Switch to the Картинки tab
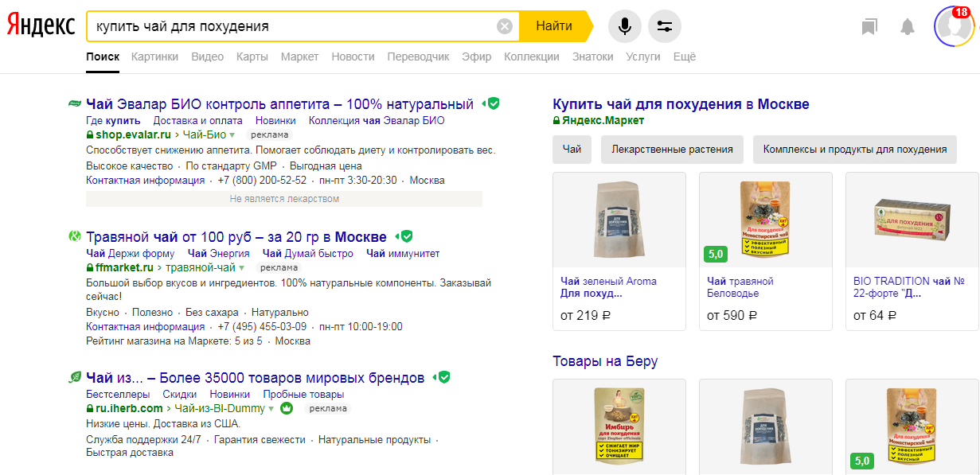 pyautogui.click(x=154, y=56)
